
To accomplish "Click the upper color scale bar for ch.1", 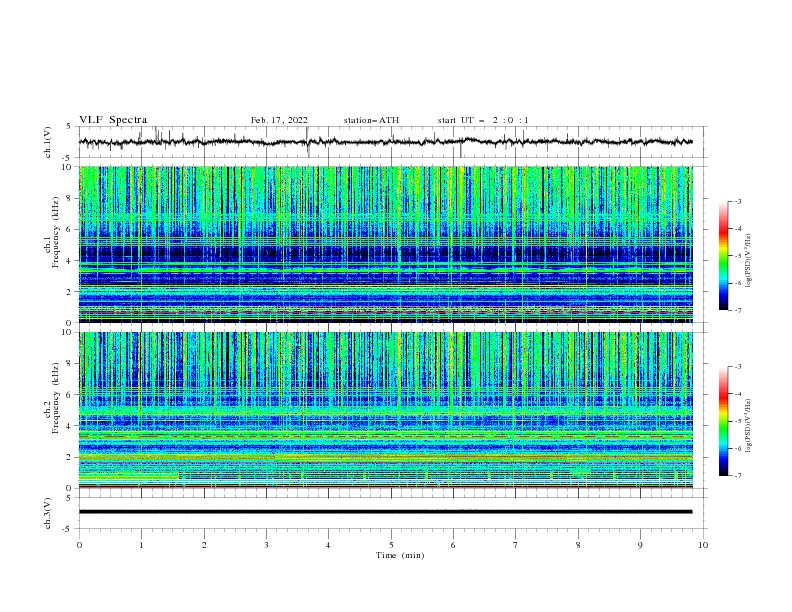I will (x=723, y=256).
